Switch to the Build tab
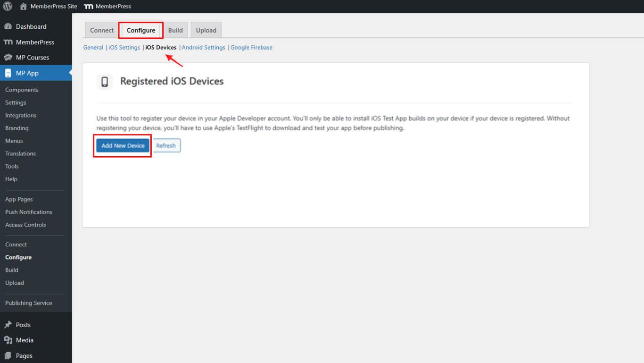Screen dimensions: 644x363 (175, 30)
